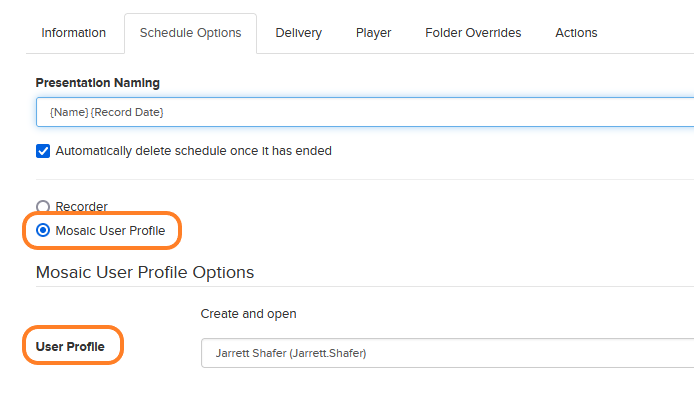Open the Delivery tab
This screenshot has width=694, height=400.
tap(298, 33)
